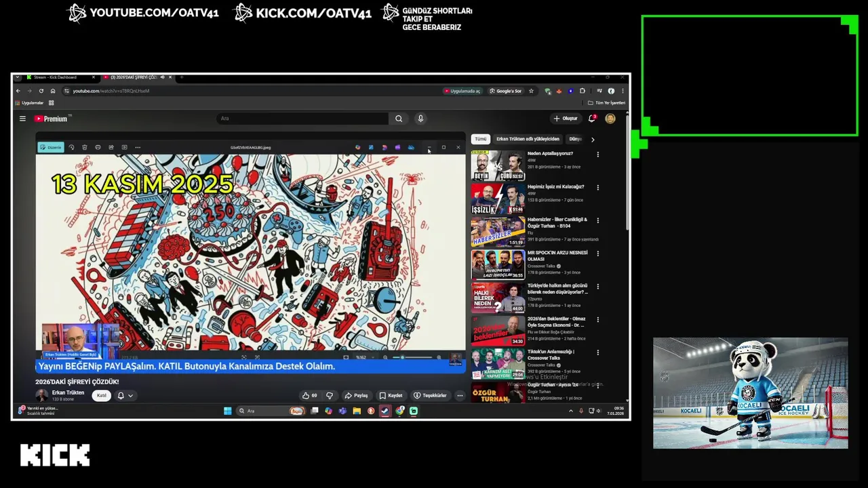Open Uygulamalar bookmarks shortcut
Viewport: 868px width, 488px height.
29,103
